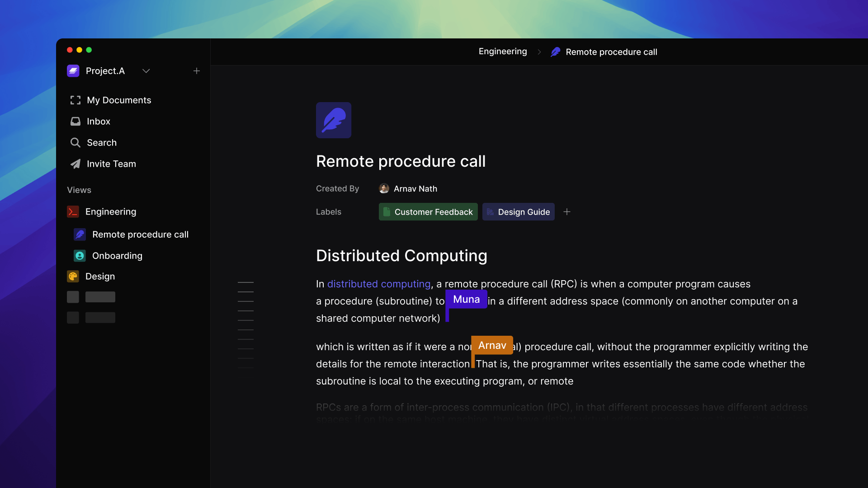This screenshot has width=868, height=488.
Task: Go to Engineering in the breadcrumb
Action: [x=503, y=52]
